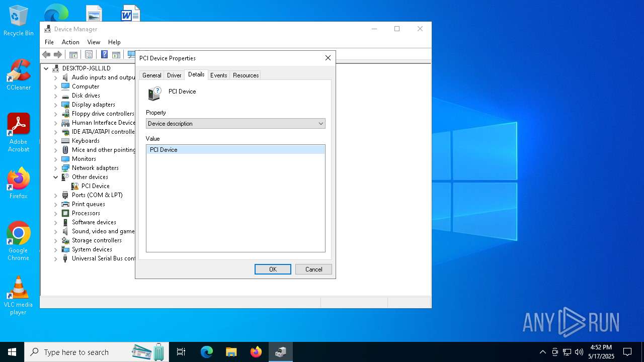
Task: Click the Processors category icon
Action: [x=65, y=213]
